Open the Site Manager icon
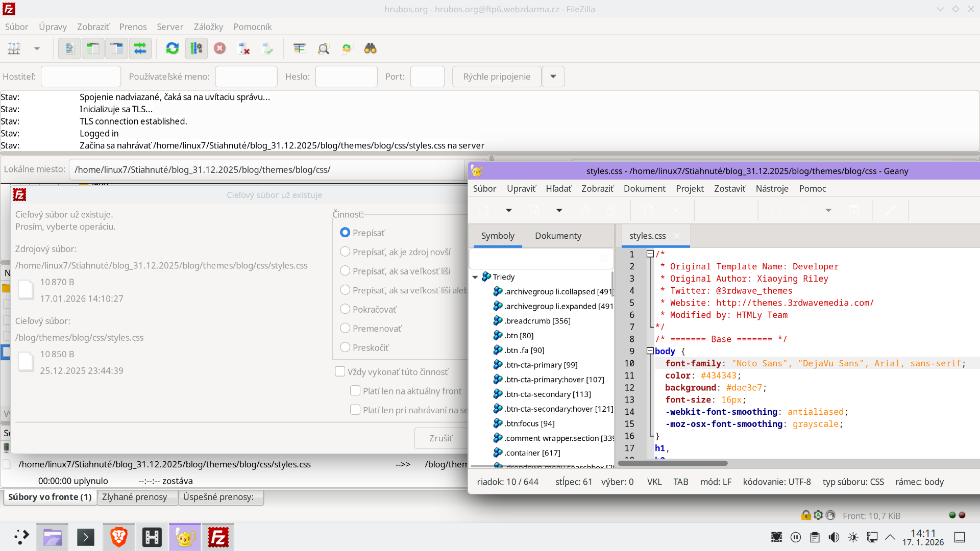This screenshot has height=551, width=980. pyautogui.click(x=14, y=48)
